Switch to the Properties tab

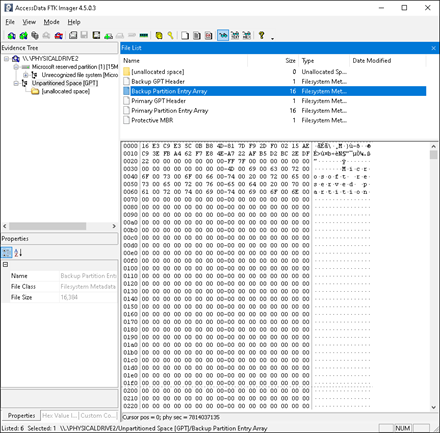[x=21, y=416]
